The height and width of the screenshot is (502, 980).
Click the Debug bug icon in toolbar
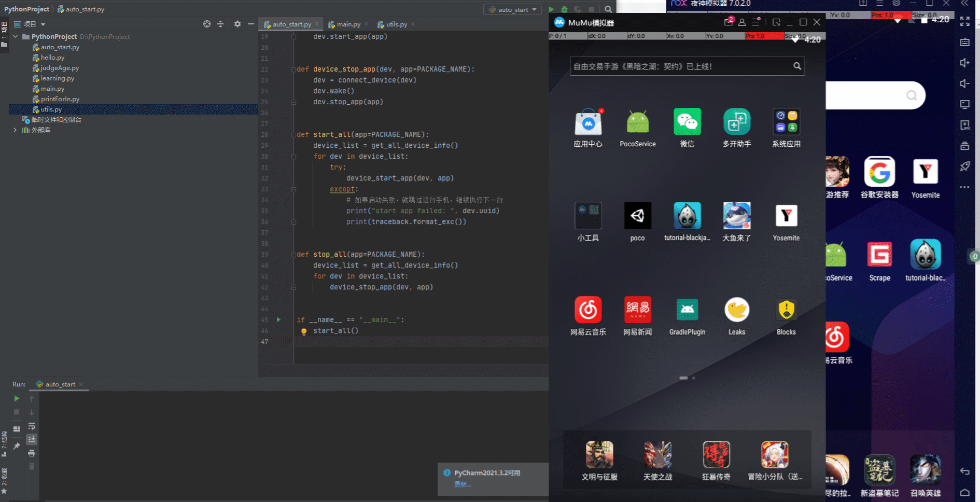point(564,9)
